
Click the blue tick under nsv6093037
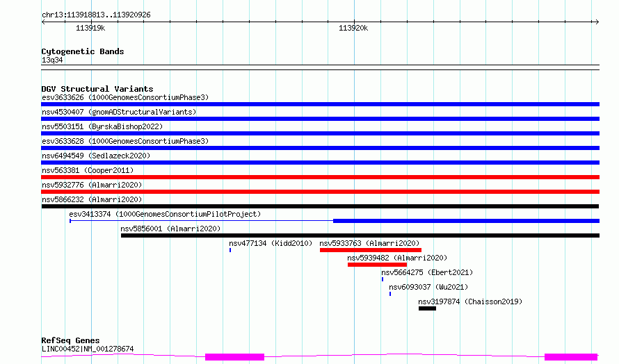(390, 294)
